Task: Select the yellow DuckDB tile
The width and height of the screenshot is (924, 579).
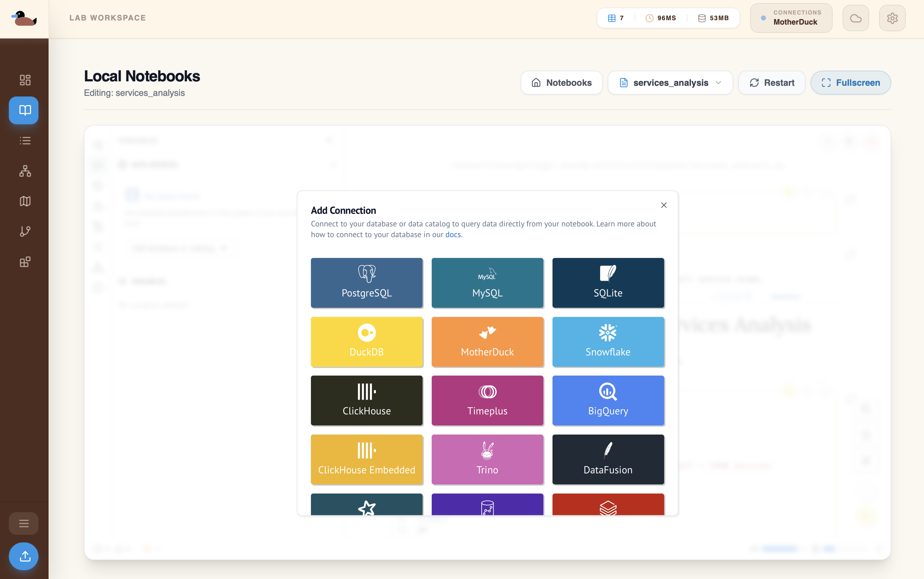Action: tap(366, 342)
